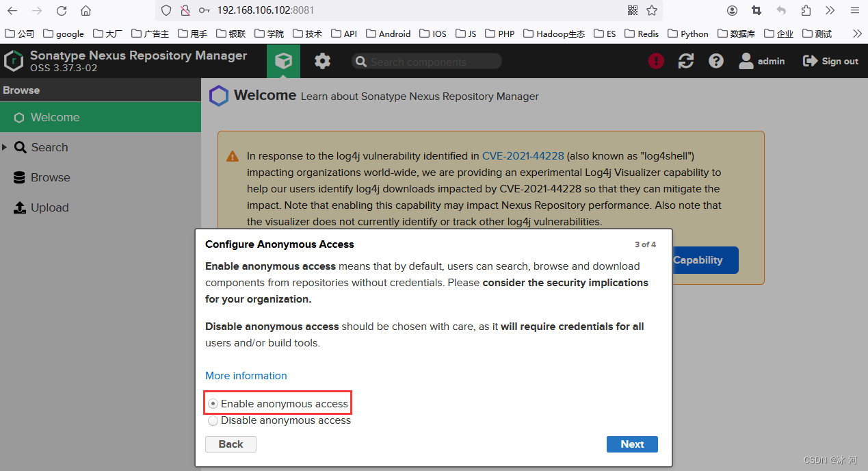Open the server administration gear icon

click(x=322, y=62)
